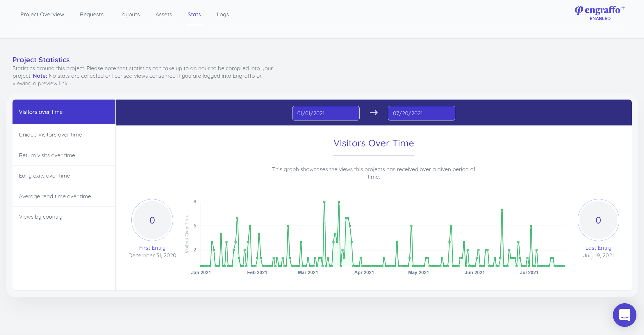Image resolution: width=644 pixels, height=335 pixels.
Task: Click the Mar 2021 axis label
Action: click(x=308, y=273)
